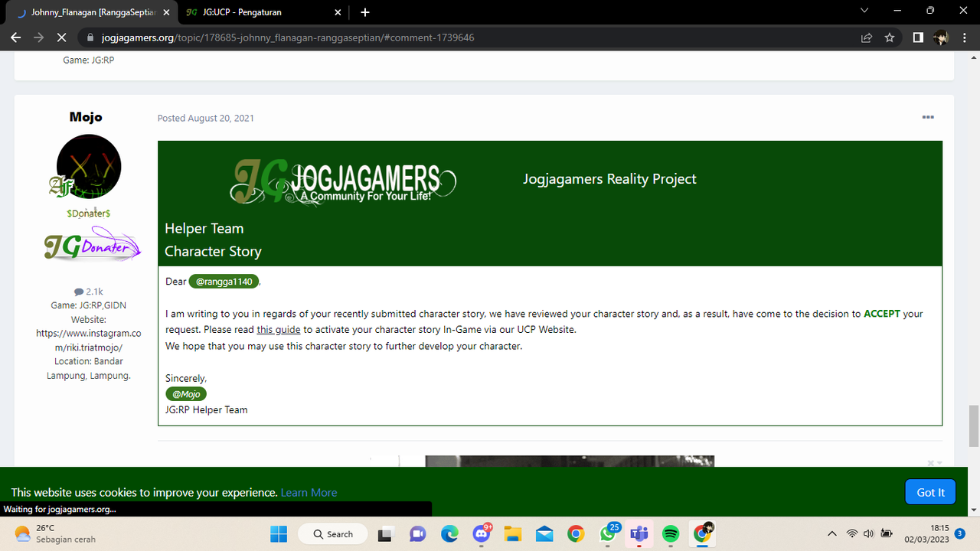The image size is (980, 551).
Task: Open File Explorer from the taskbar
Action: click(512, 533)
